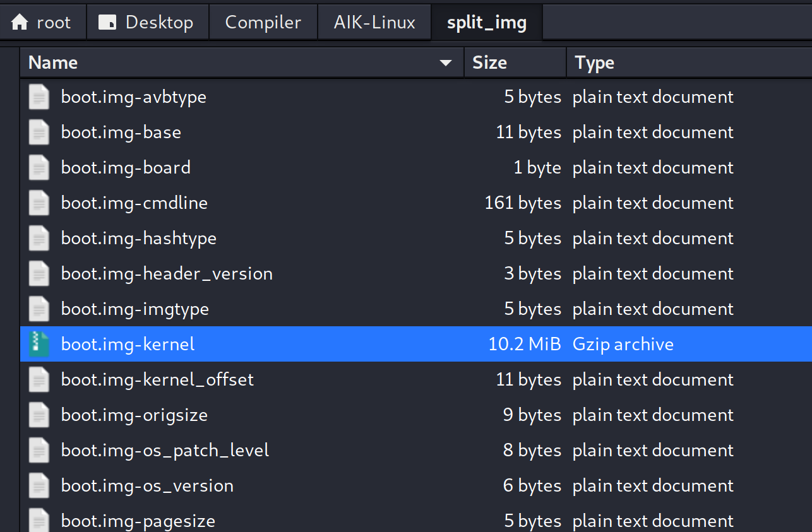This screenshot has height=532, width=812.
Task: Click the Gzip archive type label
Action: tap(623, 345)
